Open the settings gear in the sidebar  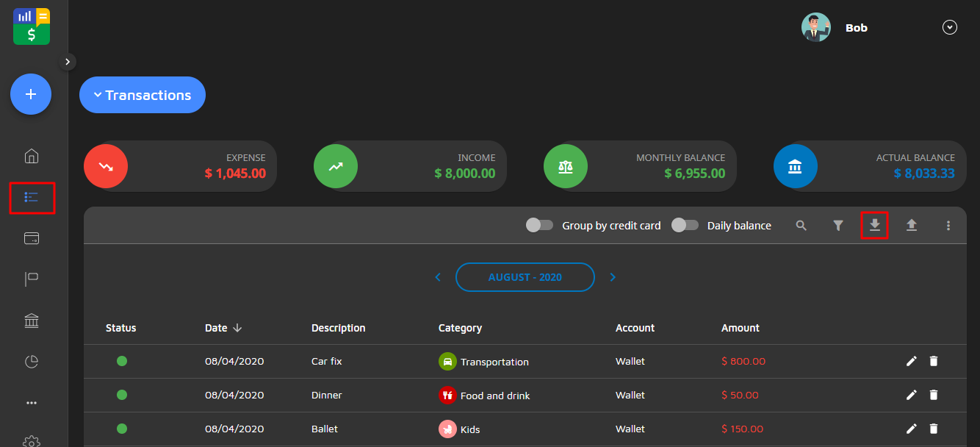click(32, 441)
